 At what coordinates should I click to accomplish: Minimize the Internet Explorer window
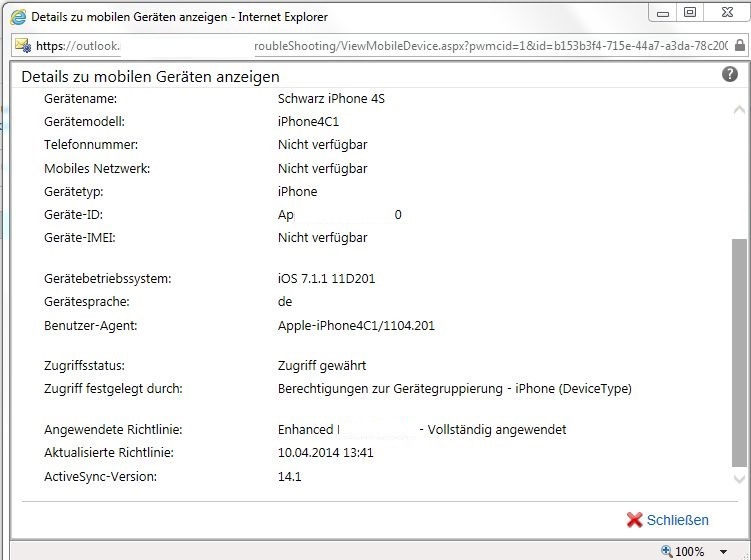click(663, 13)
